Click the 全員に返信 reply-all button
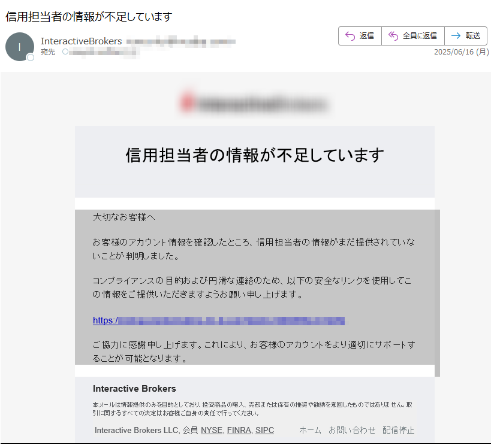 (x=412, y=36)
